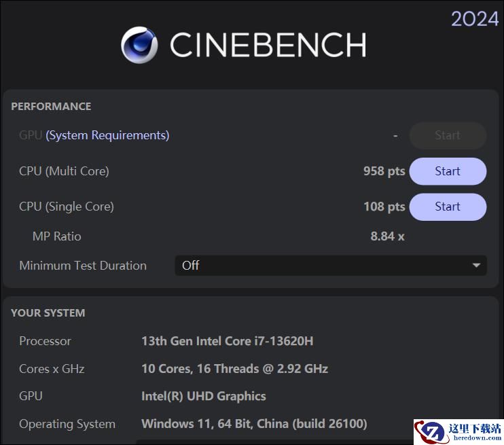The width and height of the screenshot is (504, 445).
Task: Click the 2024 version label
Action: click(475, 19)
